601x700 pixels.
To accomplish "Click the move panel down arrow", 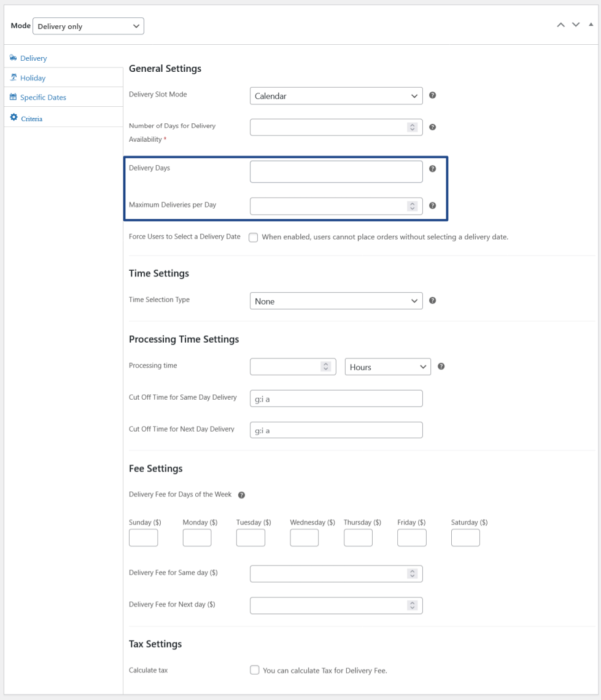I will coord(576,25).
